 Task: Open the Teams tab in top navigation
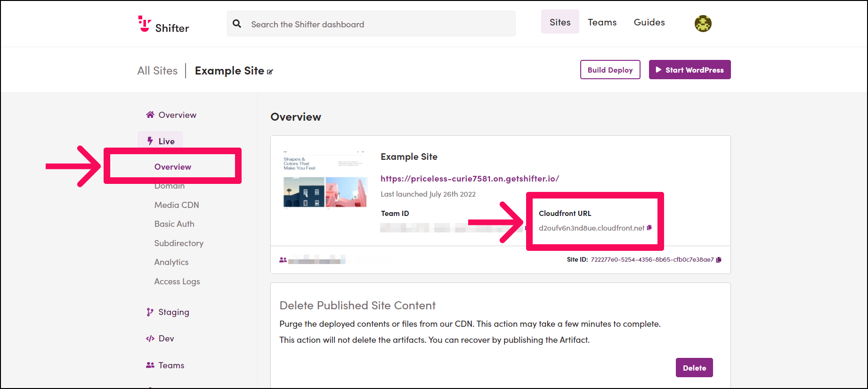pos(602,22)
